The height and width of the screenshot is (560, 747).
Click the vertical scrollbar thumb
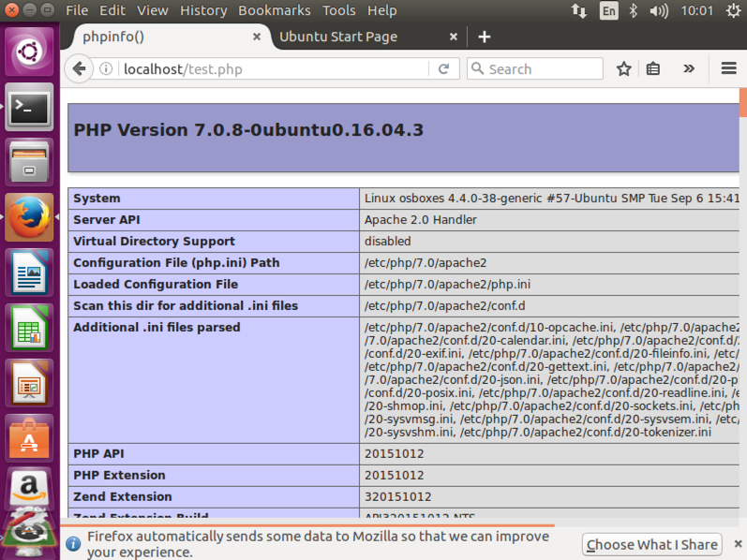point(742,102)
